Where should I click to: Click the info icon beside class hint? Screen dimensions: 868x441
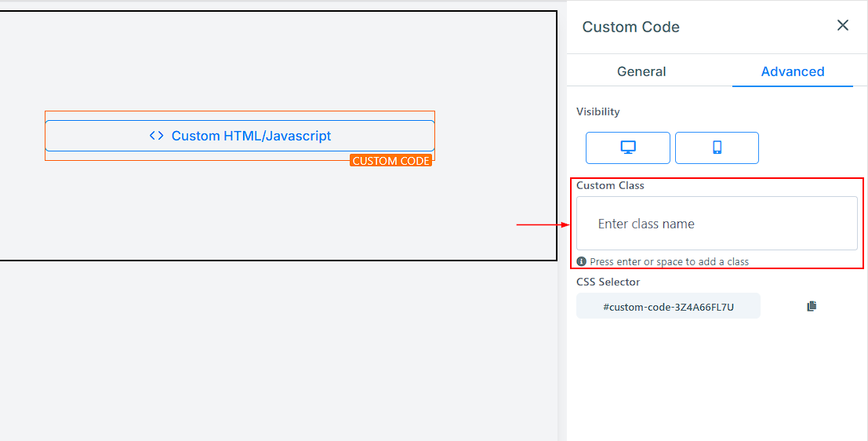581,261
